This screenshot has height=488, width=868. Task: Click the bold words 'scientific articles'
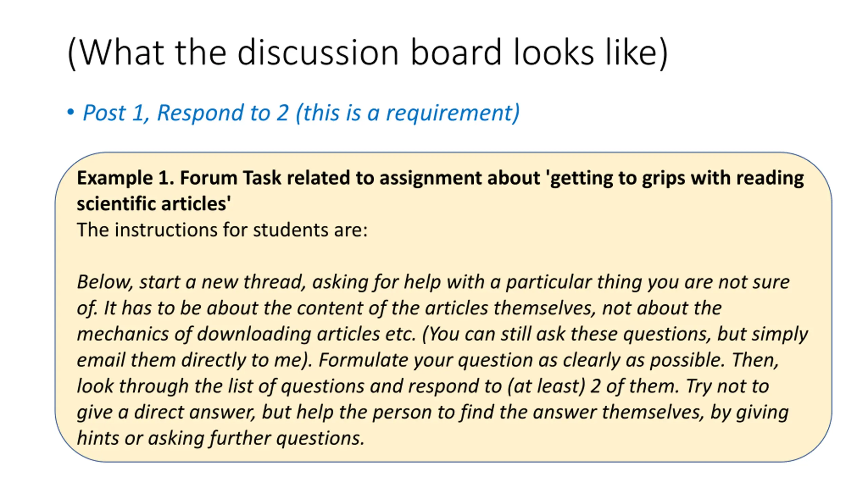[x=154, y=204]
